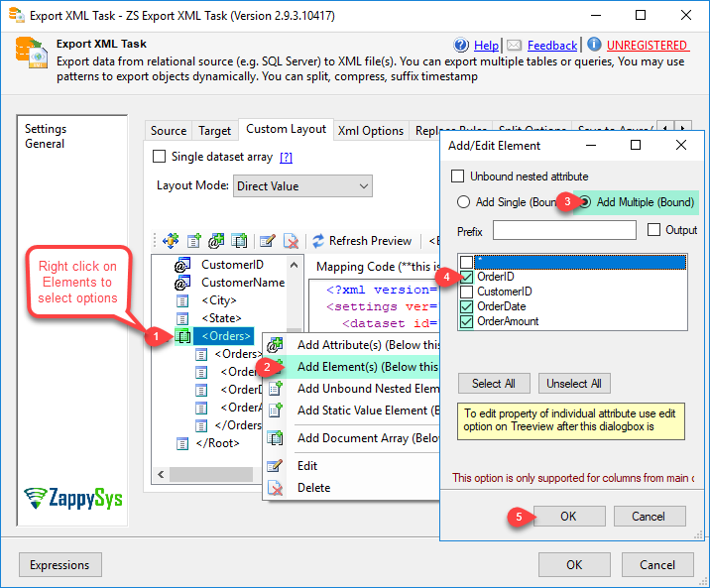Cancel the Add/Edit Element dialog

(x=649, y=517)
